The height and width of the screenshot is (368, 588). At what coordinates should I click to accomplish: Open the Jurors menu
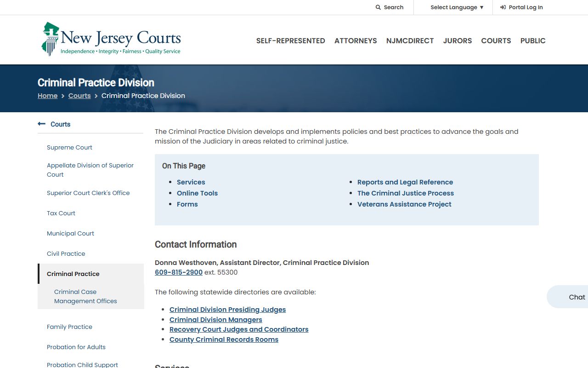point(458,40)
